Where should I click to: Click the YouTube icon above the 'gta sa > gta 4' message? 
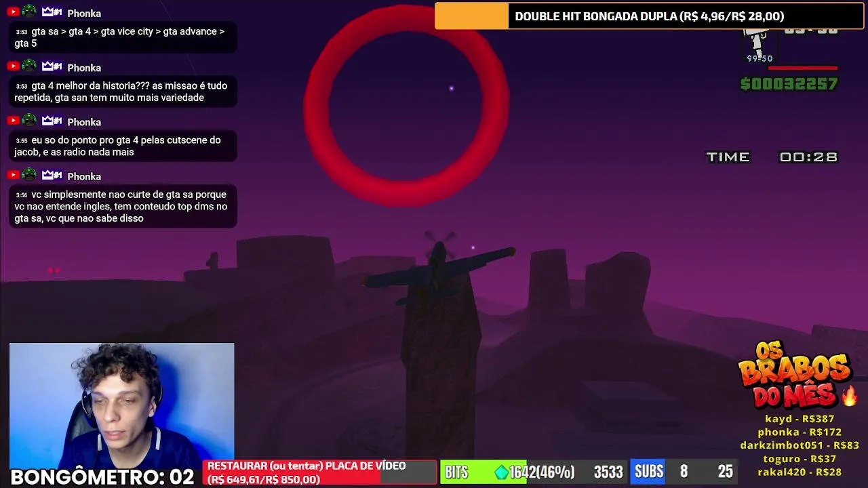click(13, 12)
